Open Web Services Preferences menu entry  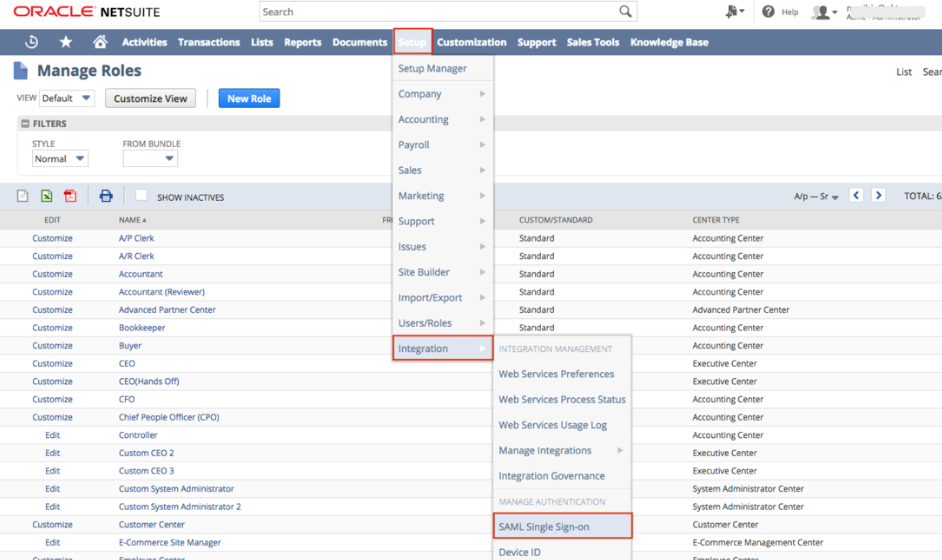tap(556, 374)
